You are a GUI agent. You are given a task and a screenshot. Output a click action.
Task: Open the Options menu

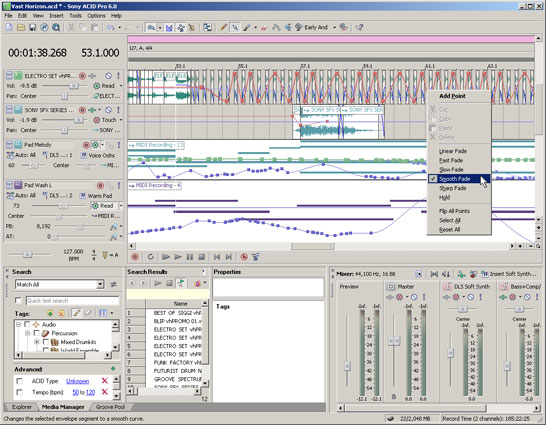coord(96,16)
